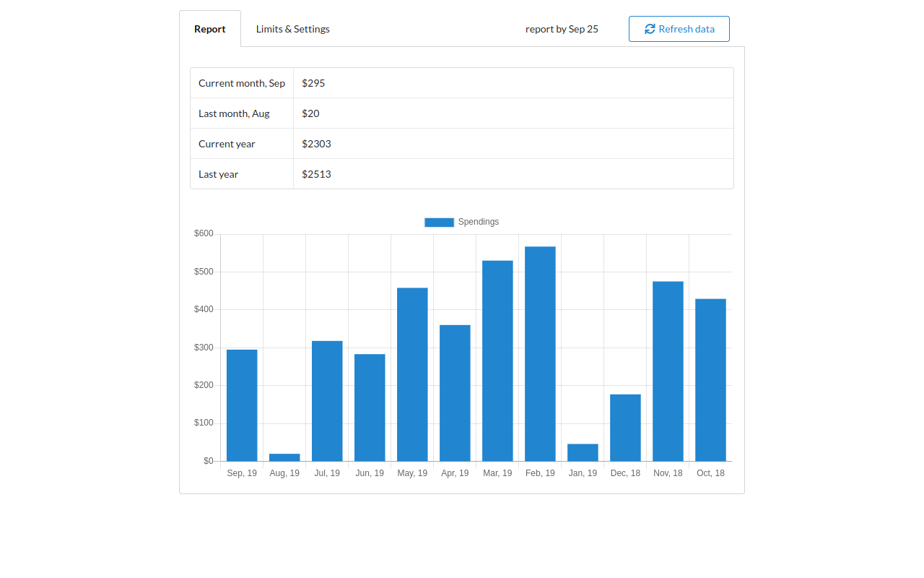Viewport: 924px width, 578px height.
Task: Select the Report tab
Action: click(210, 29)
